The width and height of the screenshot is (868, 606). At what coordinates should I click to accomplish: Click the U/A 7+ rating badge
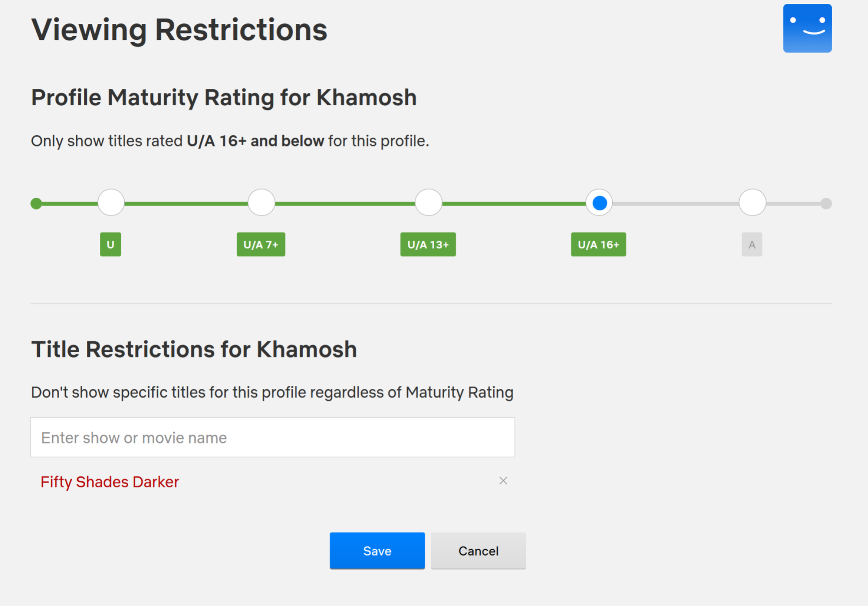(261, 245)
